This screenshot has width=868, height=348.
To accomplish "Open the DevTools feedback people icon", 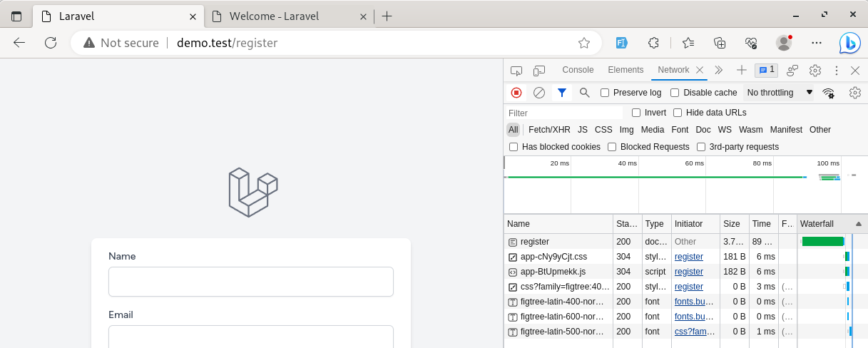I will tap(792, 70).
